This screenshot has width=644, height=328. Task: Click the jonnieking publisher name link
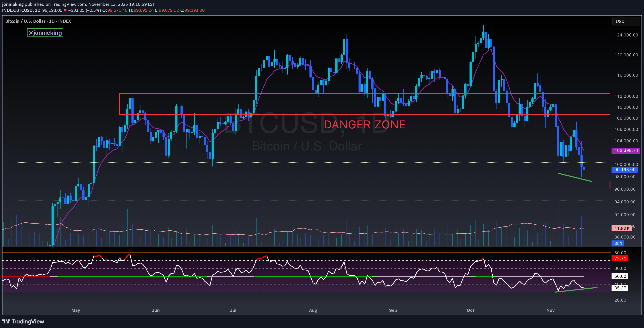pos(13,4)
